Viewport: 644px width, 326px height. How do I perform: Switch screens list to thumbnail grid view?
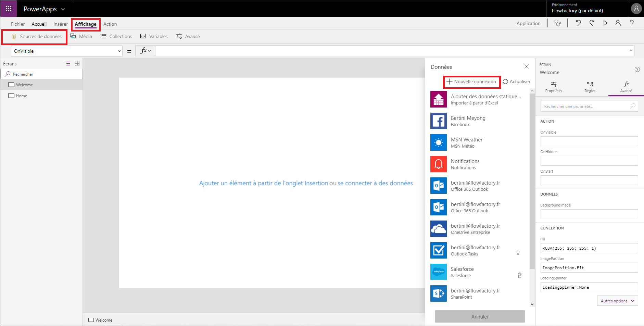(77, 63)
